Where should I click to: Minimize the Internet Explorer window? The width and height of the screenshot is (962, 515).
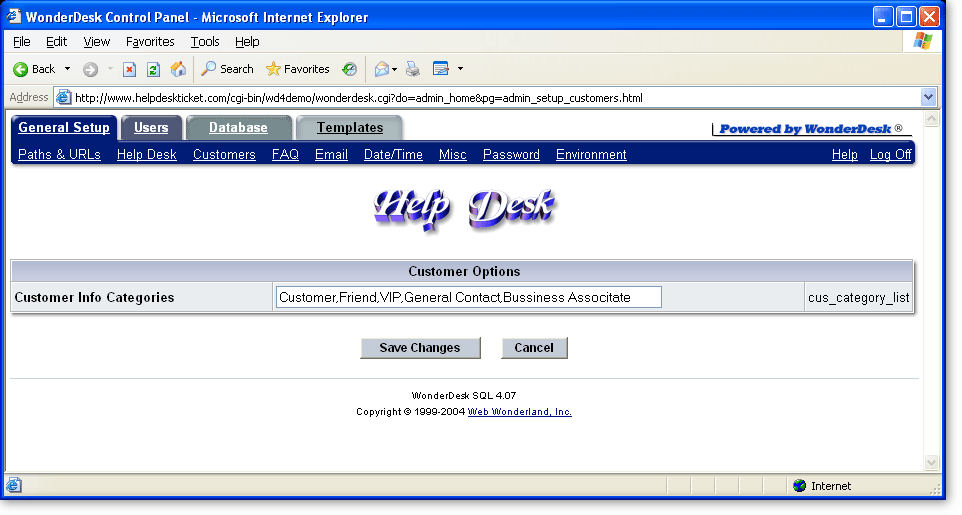click(883, 17)
